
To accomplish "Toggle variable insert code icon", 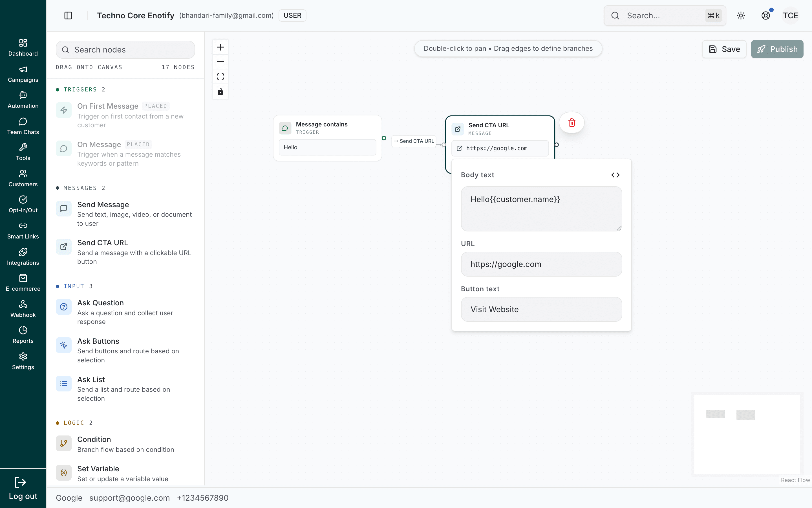I will [x=615, y=175].
